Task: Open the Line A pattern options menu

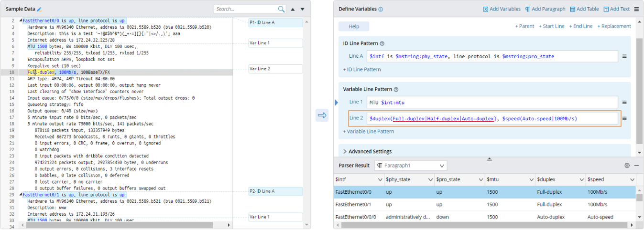Action: (624, 56)
